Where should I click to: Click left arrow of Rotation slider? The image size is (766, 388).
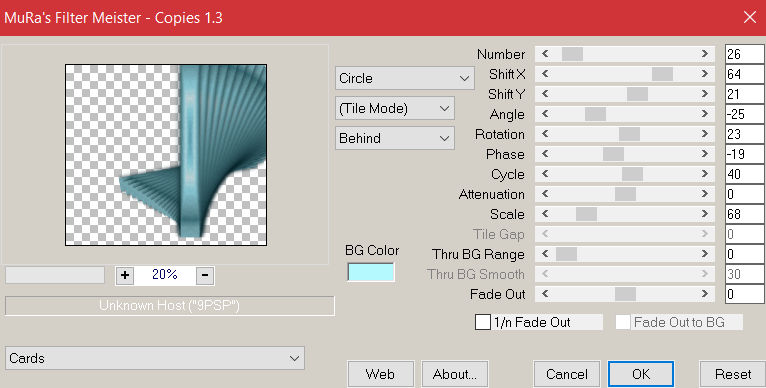[545, 134]
